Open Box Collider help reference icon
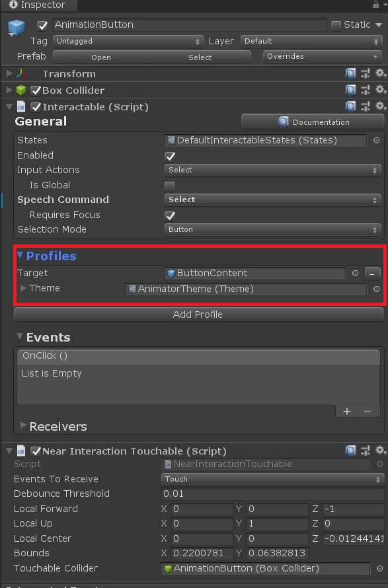The width and height of the screenshot is (388, 588). click(350, 90)
